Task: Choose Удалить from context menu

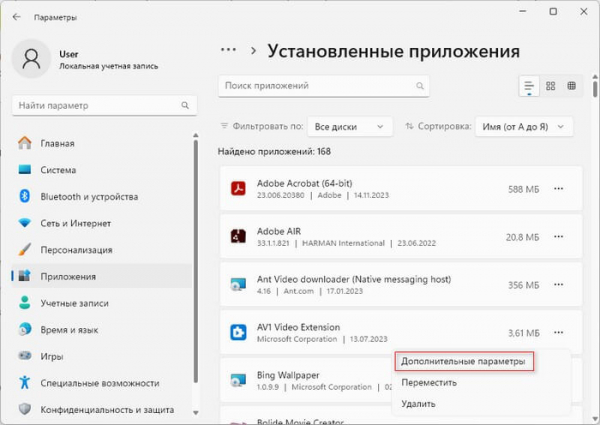Action: click(x=418, y=404)
